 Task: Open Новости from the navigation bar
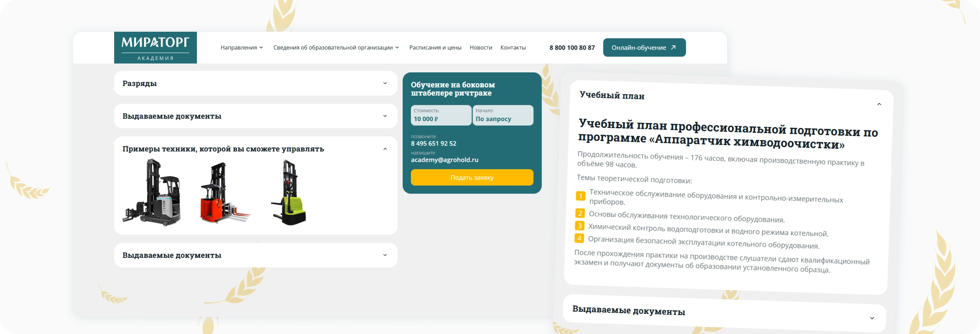point(481,48)
